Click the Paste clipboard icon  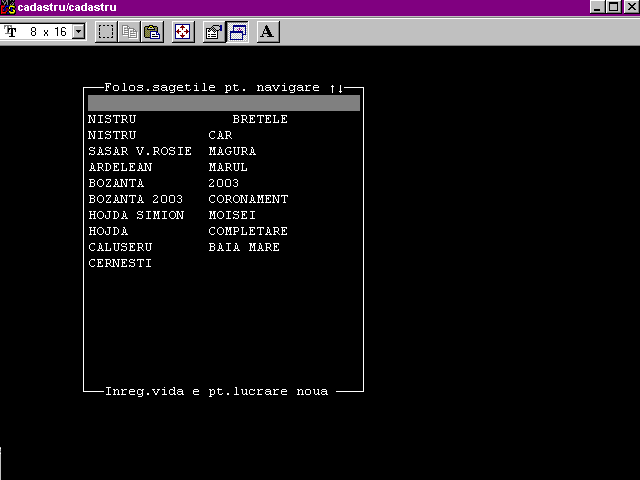click(x=152, y=32)
